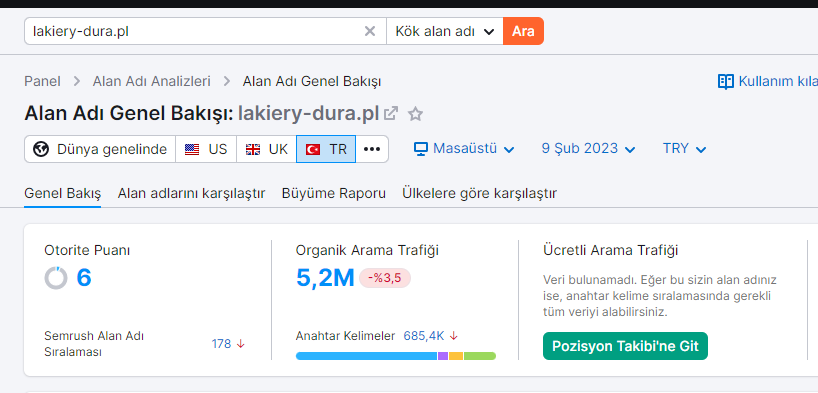Click the desktop monitor icon by Masaüstü
Screen dimensions: 818x393
coord(420,149)
